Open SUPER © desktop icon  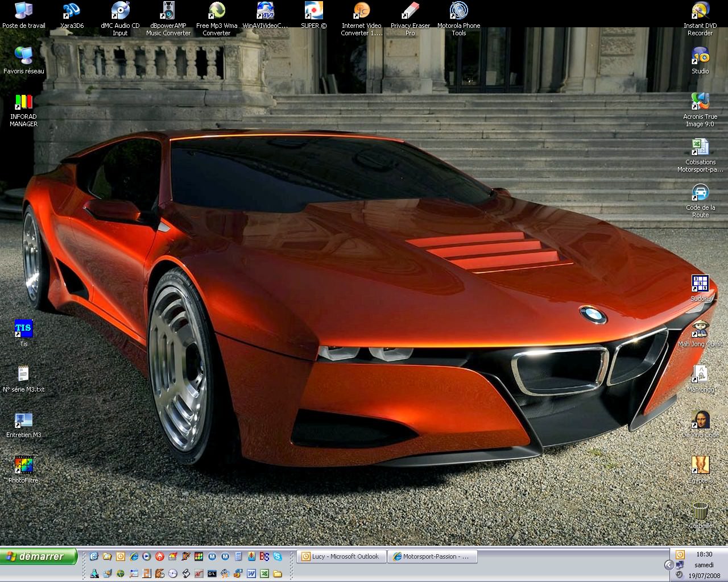(313, 15)
